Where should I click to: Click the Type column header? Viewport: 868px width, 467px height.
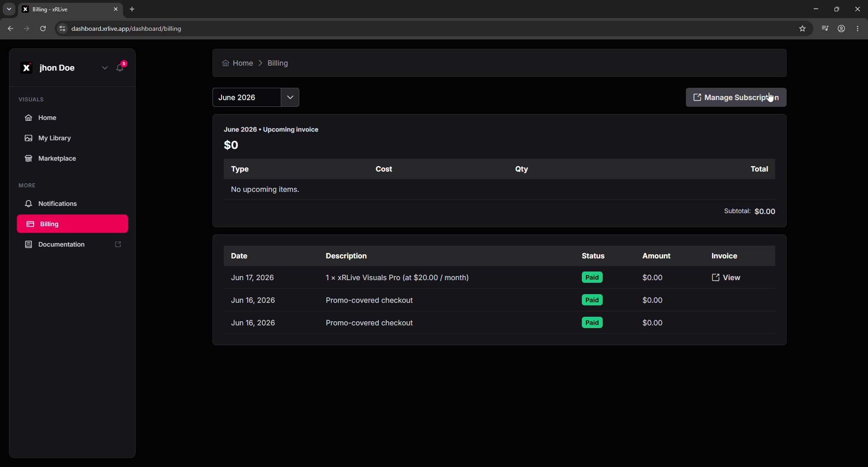click(x=240, y=169)
